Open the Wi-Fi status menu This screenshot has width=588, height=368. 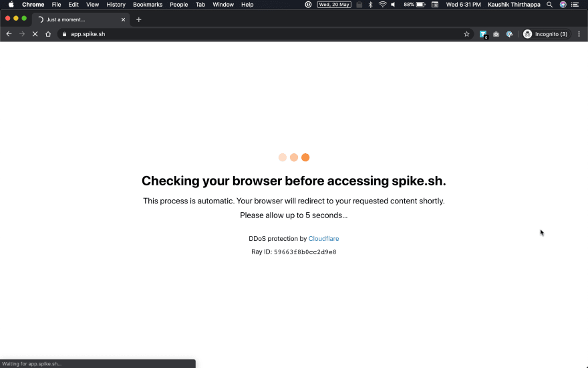(x=382, y=5)
